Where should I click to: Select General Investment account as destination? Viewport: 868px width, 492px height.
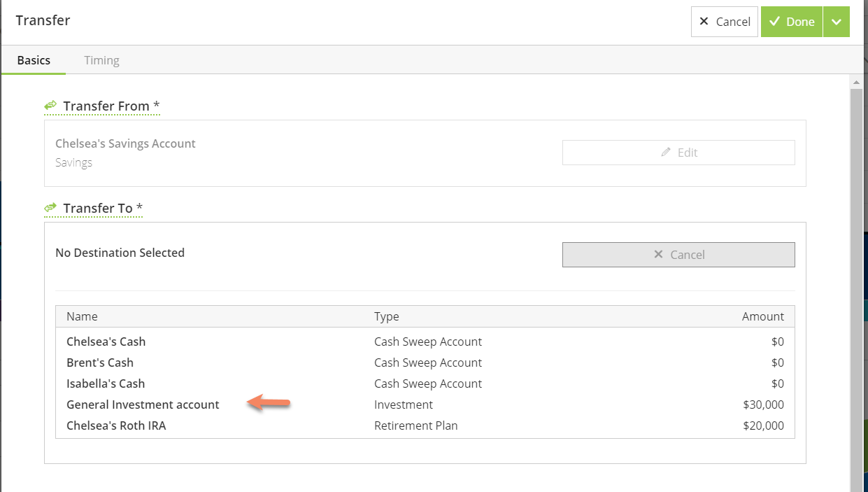click(143, 405)
